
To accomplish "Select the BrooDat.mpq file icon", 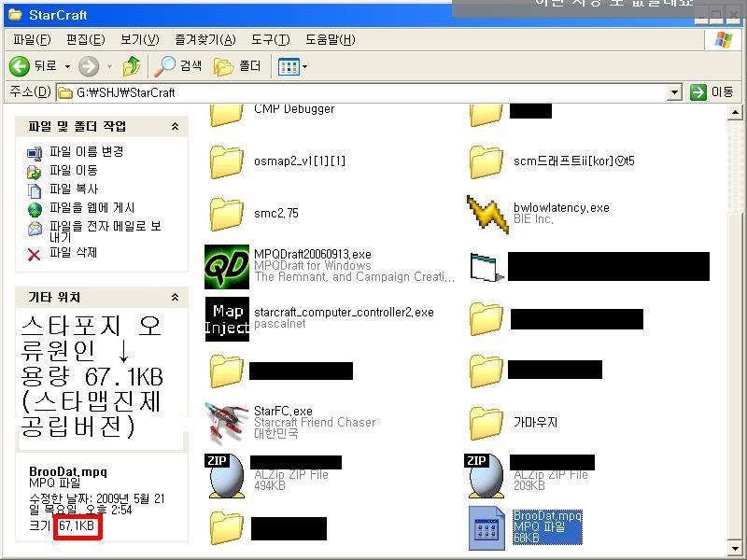I will (x=486, y=528).
